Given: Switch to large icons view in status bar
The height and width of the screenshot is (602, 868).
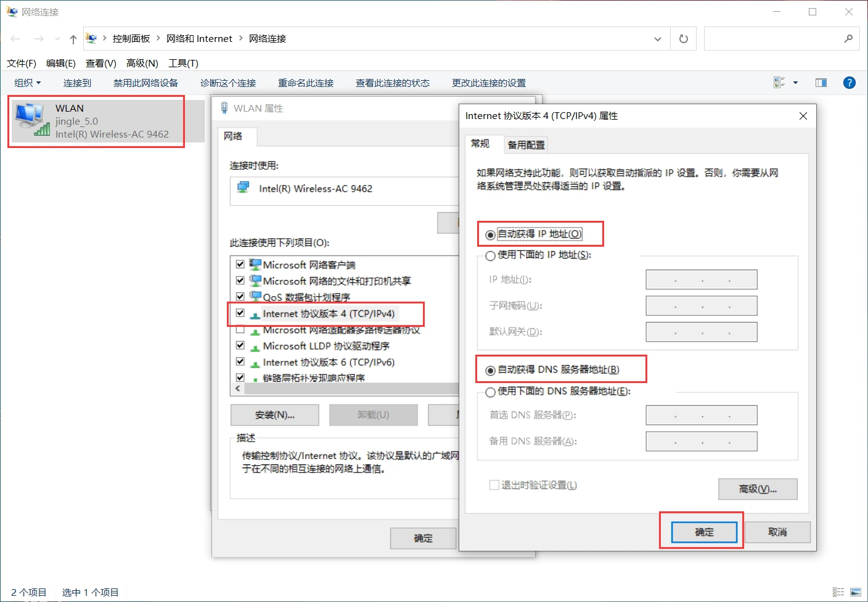Looking at the screenshot, I should point(856,592).
